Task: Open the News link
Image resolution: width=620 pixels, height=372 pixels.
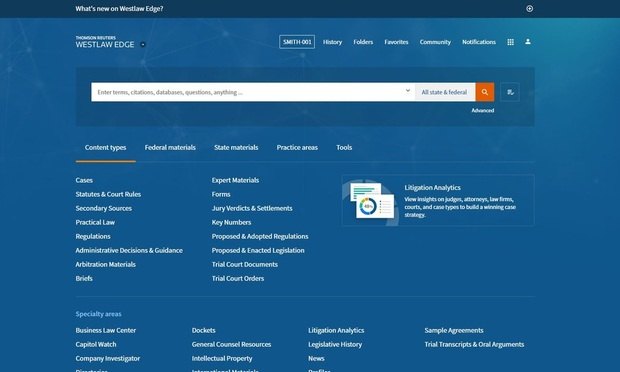Action: pos(316,359)
